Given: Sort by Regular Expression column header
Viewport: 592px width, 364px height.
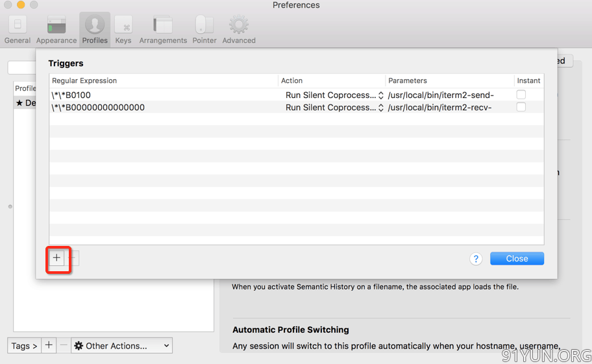Looking at the screenshot, I should [164, 80].
